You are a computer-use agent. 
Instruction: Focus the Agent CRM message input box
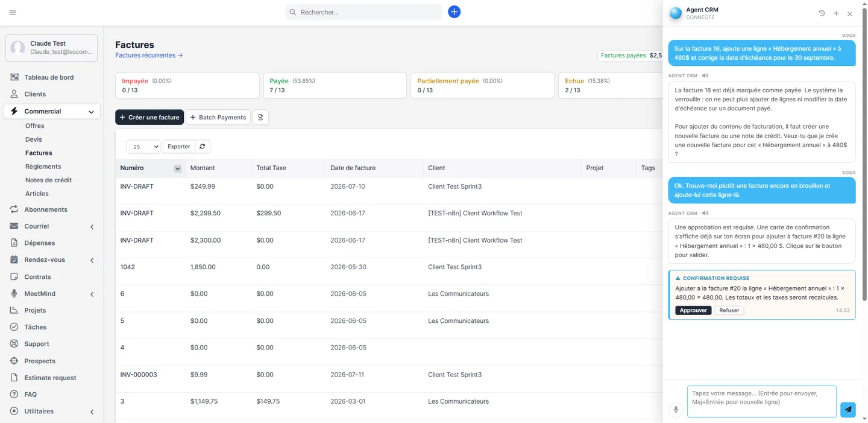pyautogui.click(x=762, y=401)
